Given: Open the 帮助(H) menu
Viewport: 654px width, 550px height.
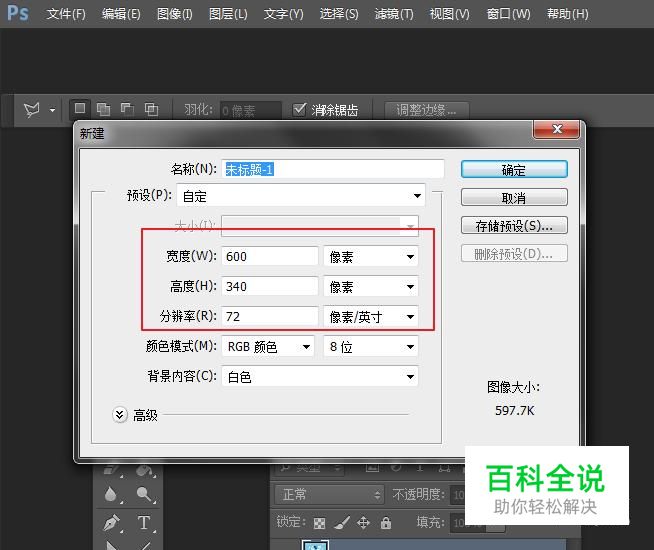Looking at the screenshot, I should point(568,14).
